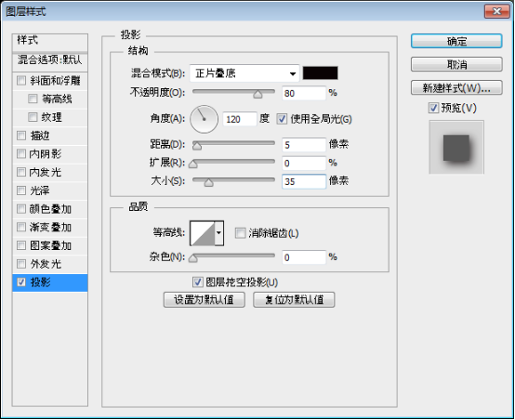Viewport: 515px width, 420px height.
Task: Toggle 图层挖空投影(U) checkbox
Action: click(197, 282)
